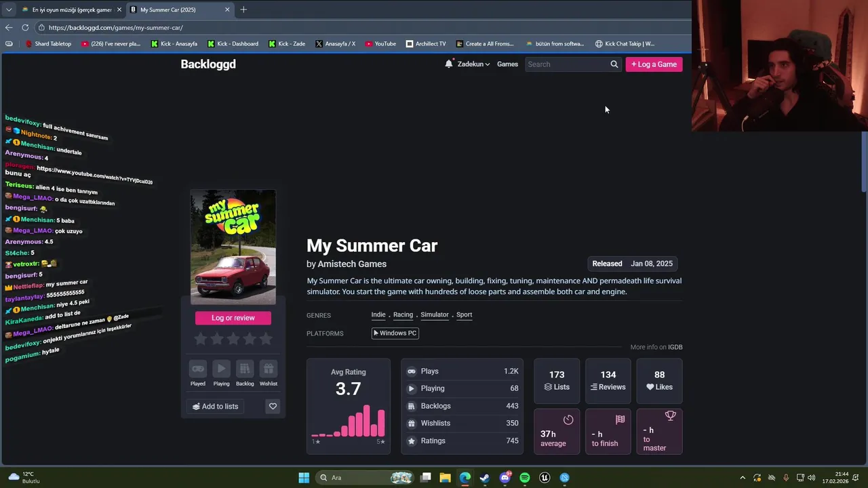Image resolution: width=868 pixels, height=488 pixels.
Task: Click the Backlogs 443 row
Action: click(x=462, y=406)
